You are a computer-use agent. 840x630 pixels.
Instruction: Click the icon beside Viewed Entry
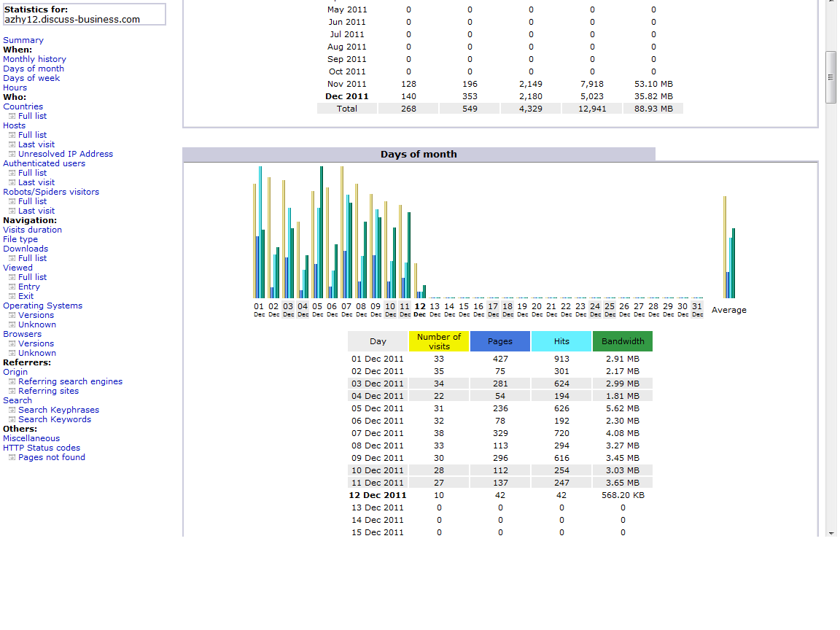tap(12, 287)
